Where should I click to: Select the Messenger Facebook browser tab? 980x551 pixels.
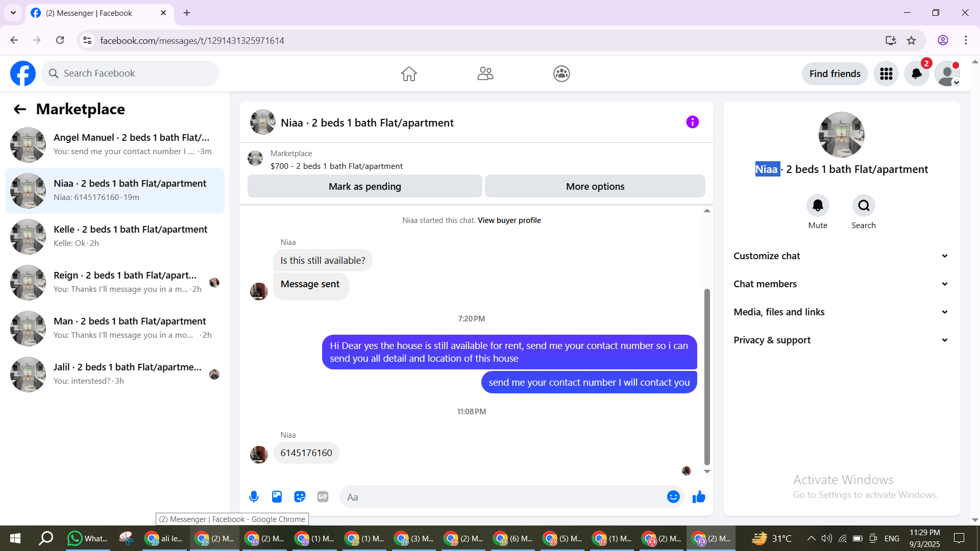click(x=100, y=13)
